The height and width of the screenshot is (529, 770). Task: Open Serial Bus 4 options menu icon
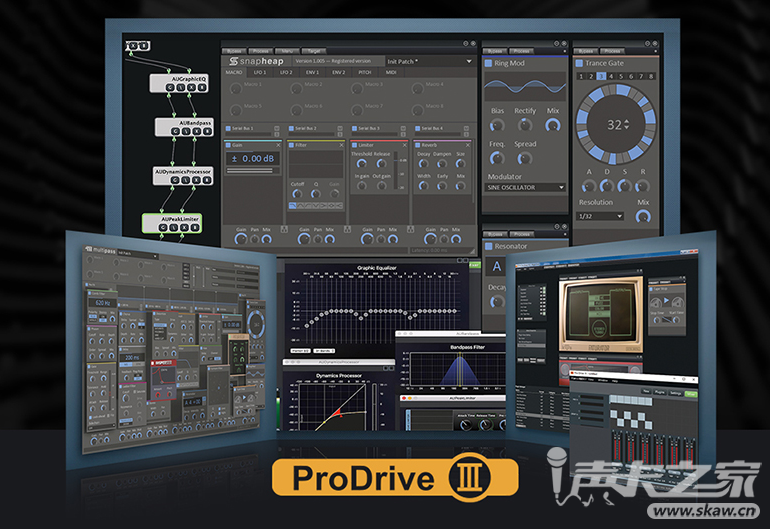(466, 128)
